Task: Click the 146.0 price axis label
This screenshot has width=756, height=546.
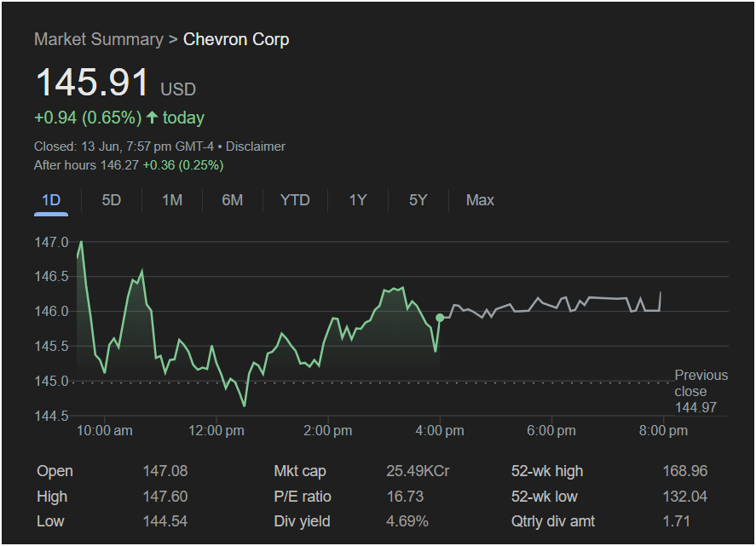Action: [x=52, y=311]
